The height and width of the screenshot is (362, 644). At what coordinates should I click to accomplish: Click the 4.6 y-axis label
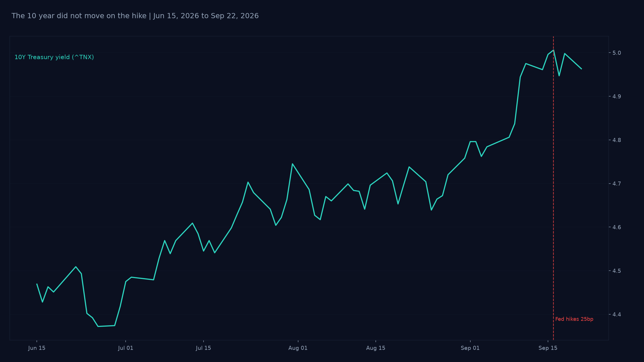pyautogui.click(x=617, y=227)
